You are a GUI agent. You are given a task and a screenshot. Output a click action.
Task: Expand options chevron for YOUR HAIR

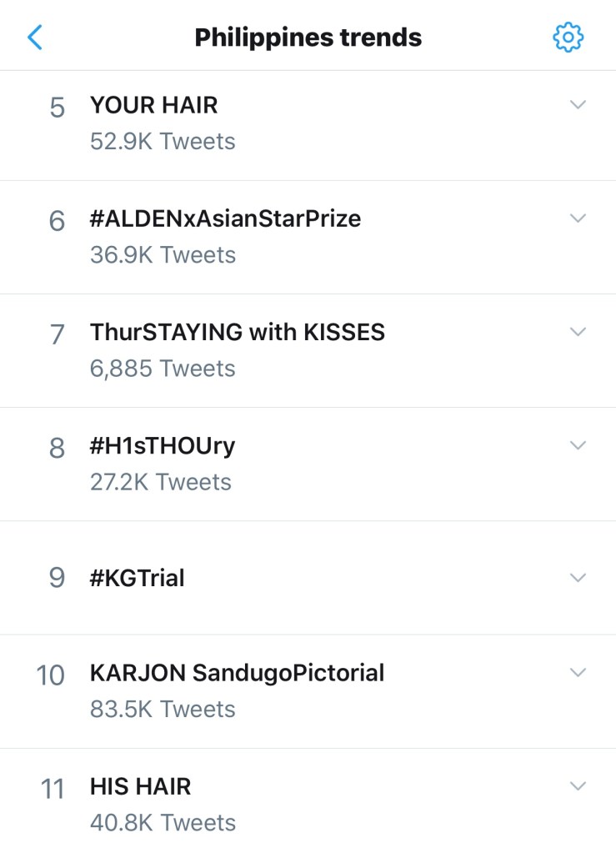(x=578, y=105)
